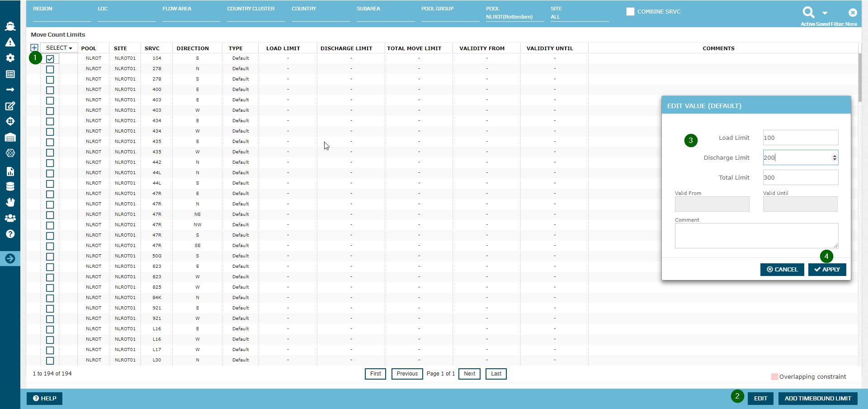The image size is (868, 409).
Task: Uncheck the row for service 104
Action: coord(50,59)
